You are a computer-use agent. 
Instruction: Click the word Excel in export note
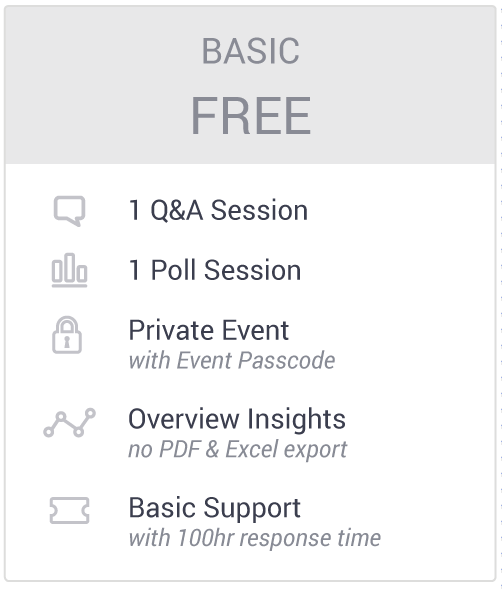[x=253, y=449]
